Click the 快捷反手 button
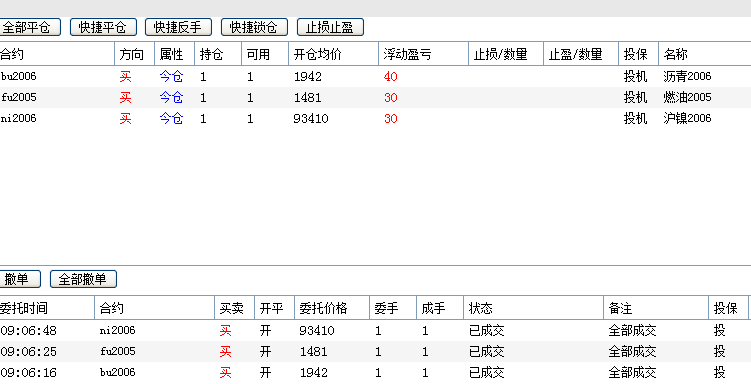Viewport: 751px width, 384px height. tap(179, 27)
